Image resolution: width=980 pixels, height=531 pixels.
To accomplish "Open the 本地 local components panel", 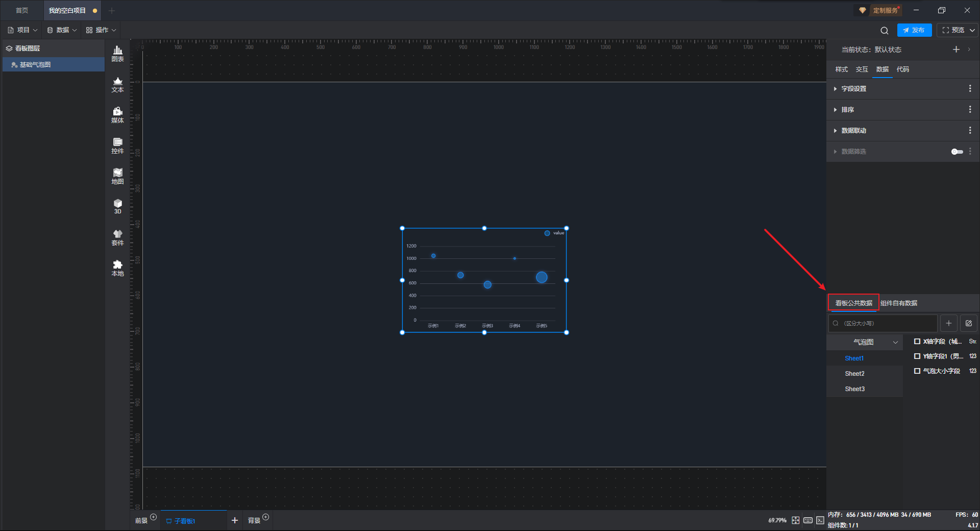I will tap(117, 268).
